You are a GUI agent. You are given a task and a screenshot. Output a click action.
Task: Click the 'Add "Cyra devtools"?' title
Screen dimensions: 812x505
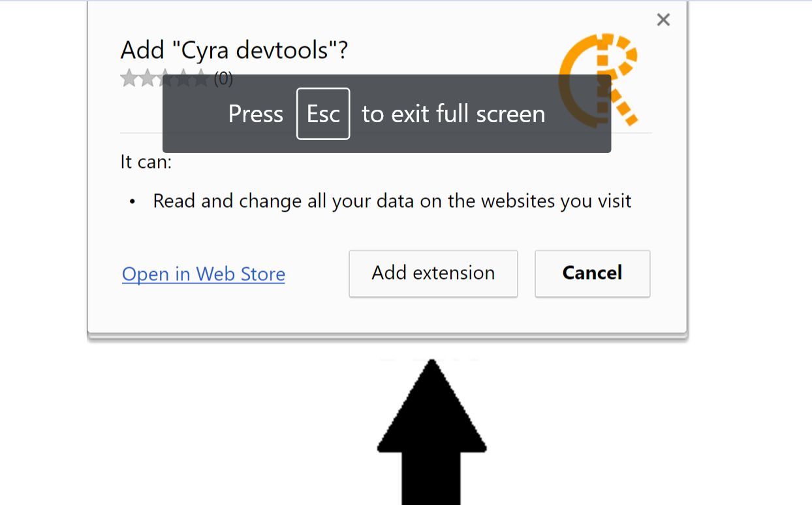pos(234,50)
